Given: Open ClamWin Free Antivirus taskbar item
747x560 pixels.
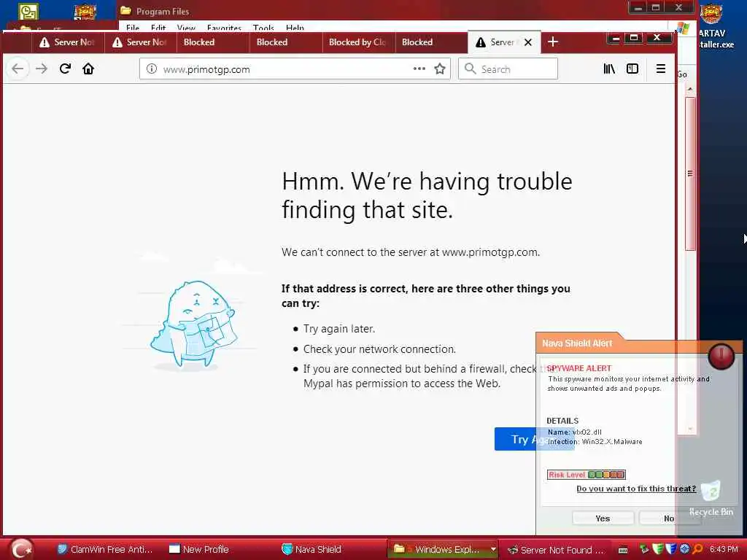Looking at the screenshot, I should 105,550.
